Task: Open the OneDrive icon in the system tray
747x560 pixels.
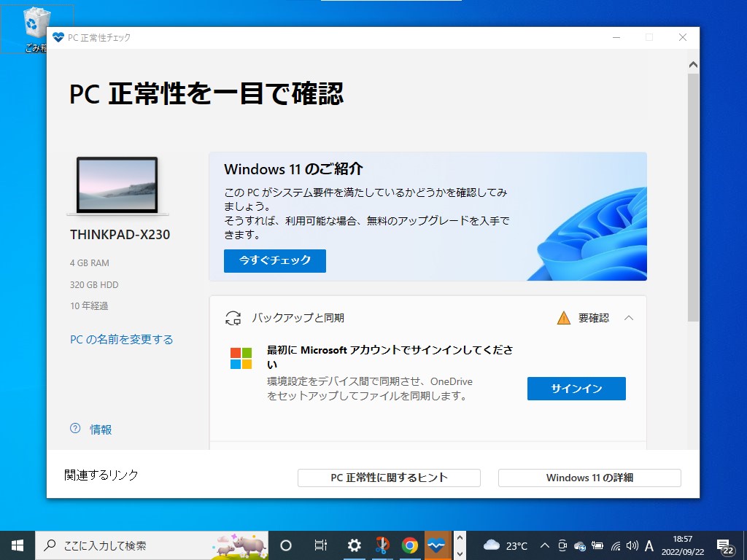Action: tap(578, 545)
